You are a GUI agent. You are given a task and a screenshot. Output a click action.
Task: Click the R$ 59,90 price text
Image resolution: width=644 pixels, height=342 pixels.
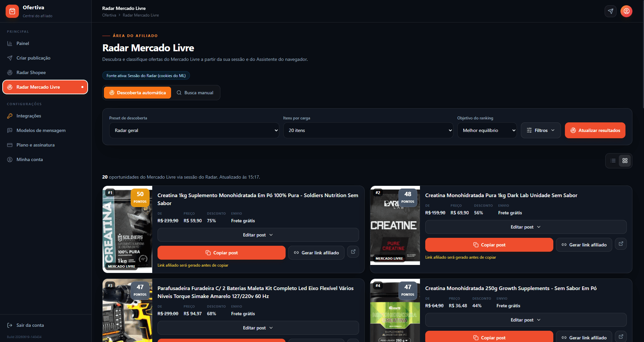tap(193, 221)
